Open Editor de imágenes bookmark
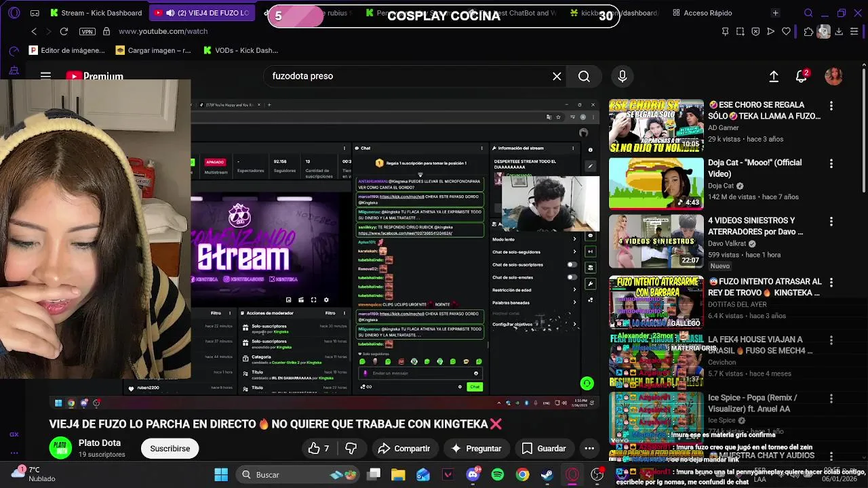Image resolution: width=868 pixels, height=488 pixels. (67, 50)
